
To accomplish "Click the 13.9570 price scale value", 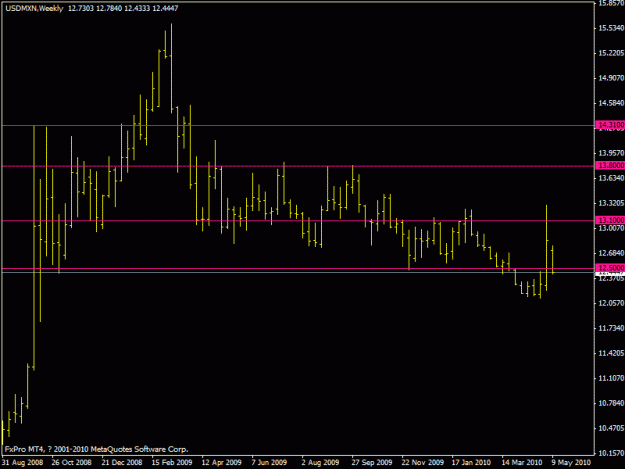I will pyautogui.click(x=611, y=153).
